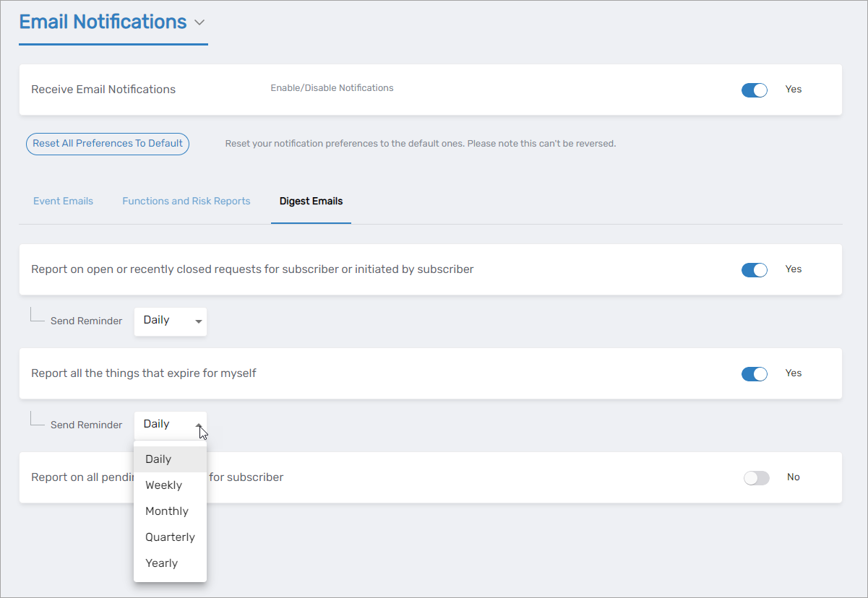Expand the Email Notifications heading chevron
The height and width of the screenshot is (598, 868).
pyautogui.click(x=199, y=23)
